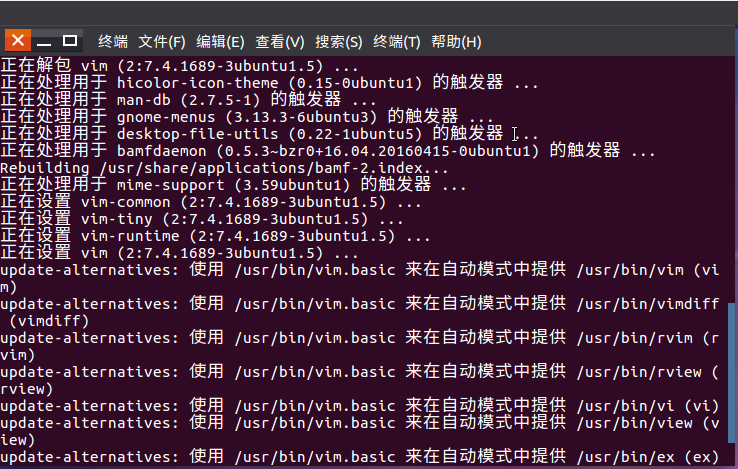Minimize the terminal window

[44, 41]
